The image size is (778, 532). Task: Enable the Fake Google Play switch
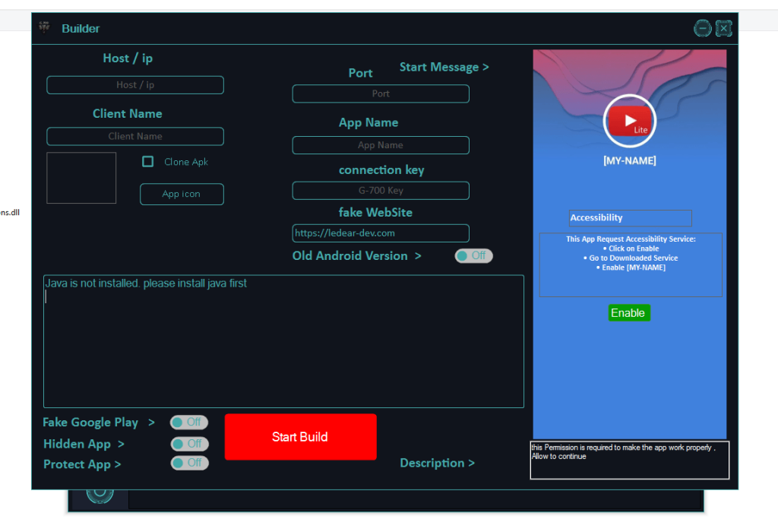(188, 422)
